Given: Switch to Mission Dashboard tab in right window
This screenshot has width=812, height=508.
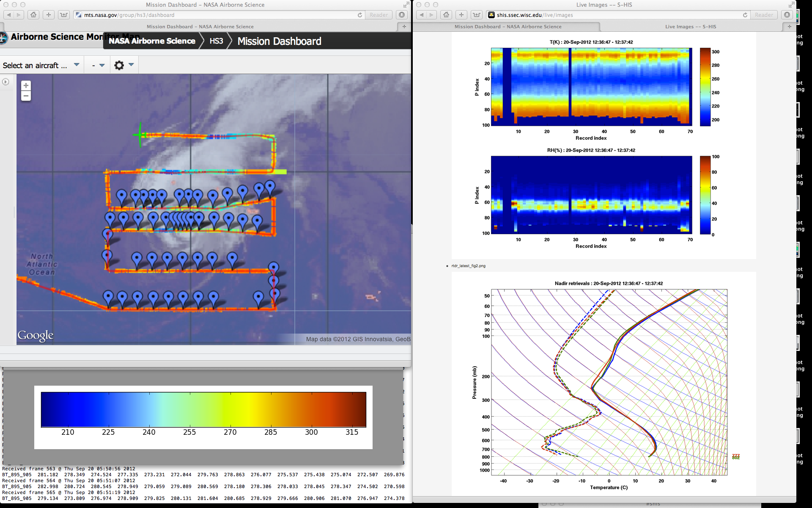Looking at the screenshot, I should click(507, 27).
